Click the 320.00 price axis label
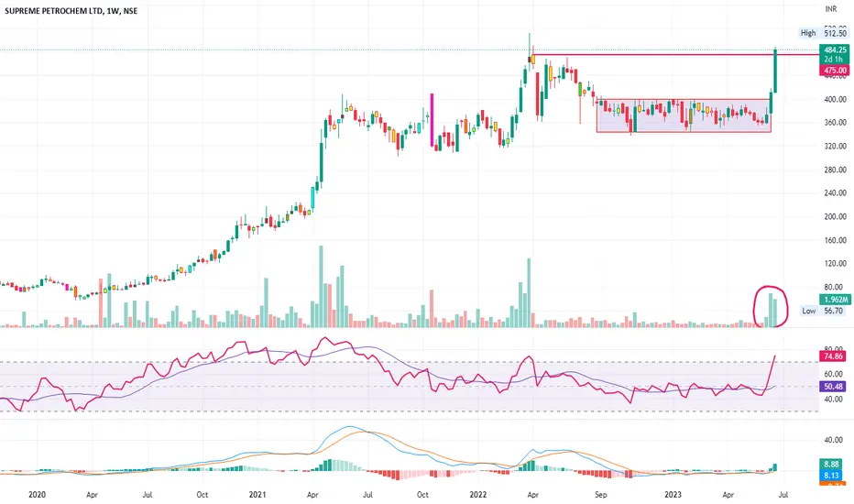This screenshot has height=504, width=854. [x=835, y=146]
